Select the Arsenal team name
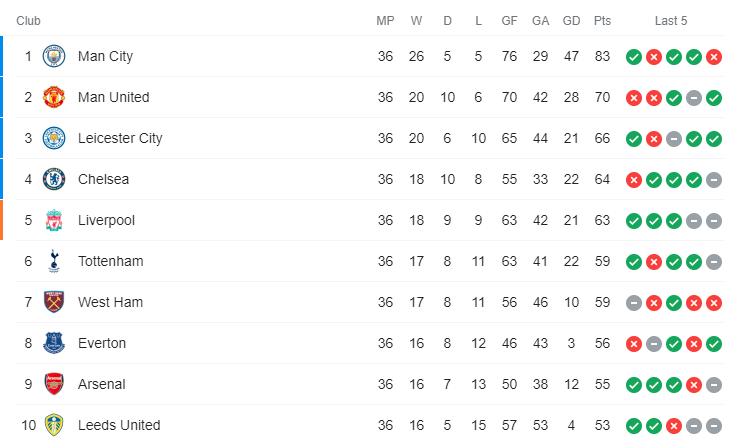 [101, 384]
